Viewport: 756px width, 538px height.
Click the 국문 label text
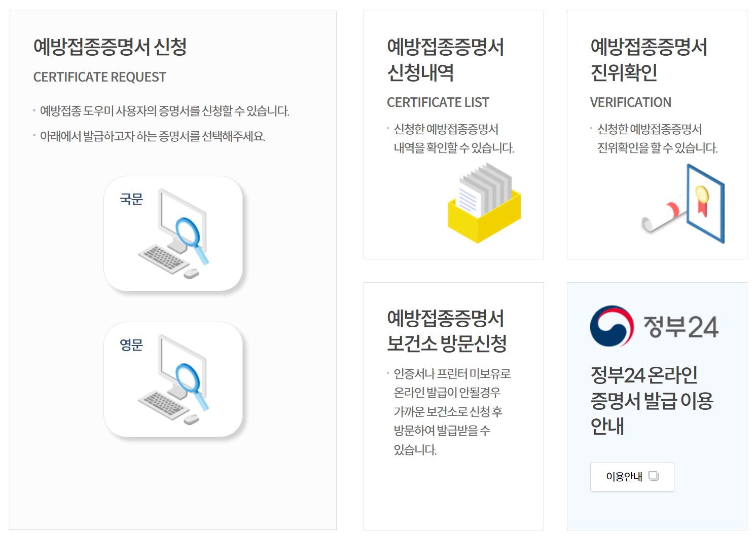[x=131, y=199]
